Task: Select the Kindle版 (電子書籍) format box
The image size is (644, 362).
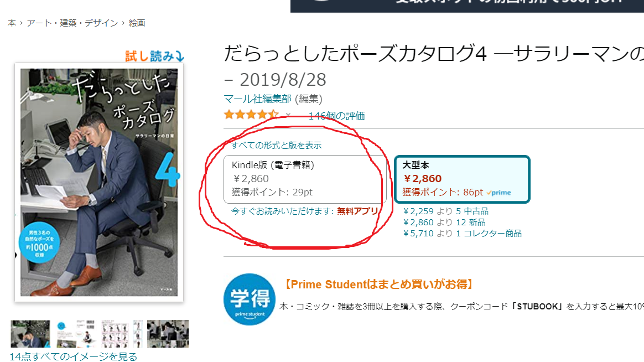Action: click(305, 179)
